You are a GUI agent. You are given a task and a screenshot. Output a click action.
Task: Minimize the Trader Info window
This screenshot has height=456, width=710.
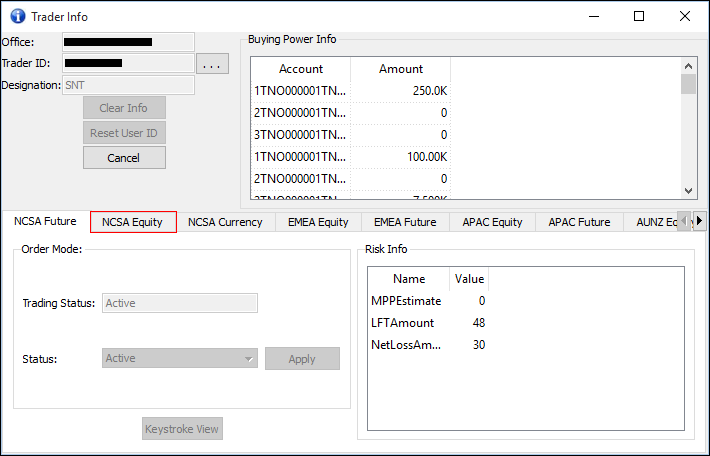click(x=593, y=16)
